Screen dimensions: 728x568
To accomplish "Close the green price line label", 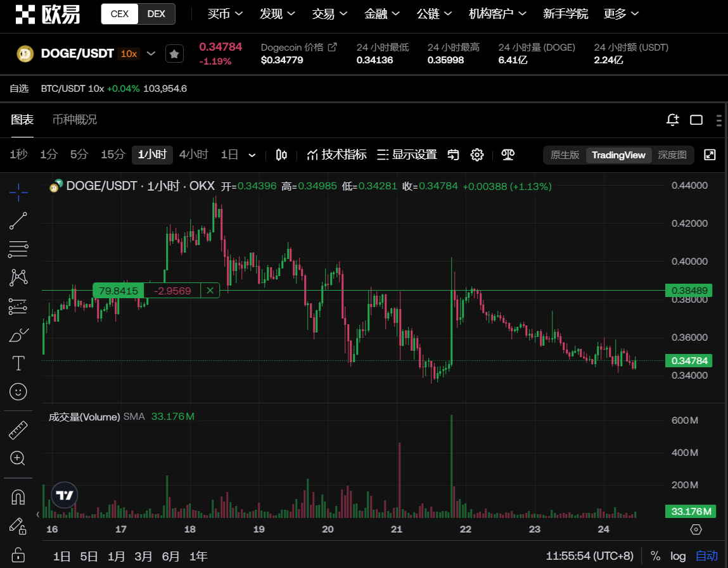I will pos(210,291).
